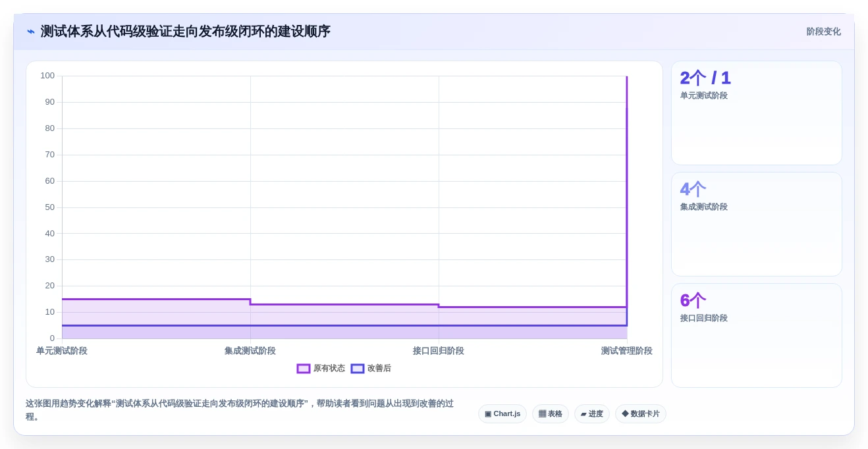Image resolution: width=868 pixels, height=449 pixels.
Task: Select the 数据卡片 tag chip
Action: point(641,414)
